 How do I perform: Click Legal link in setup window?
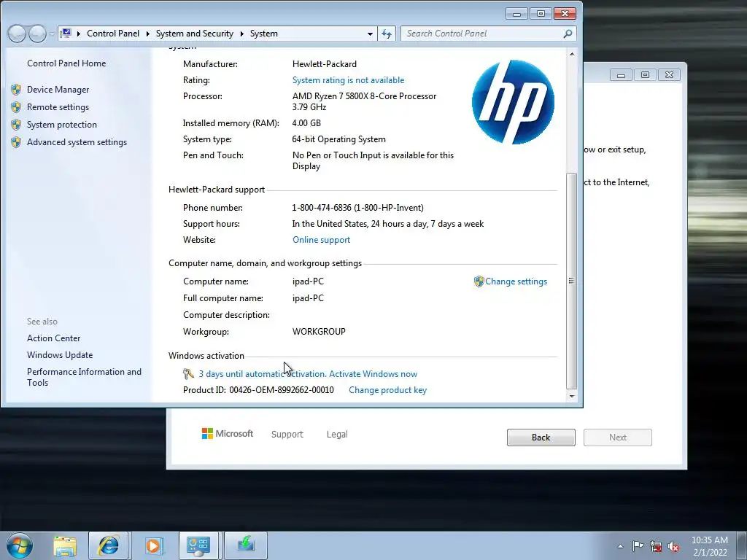(337, 435)
